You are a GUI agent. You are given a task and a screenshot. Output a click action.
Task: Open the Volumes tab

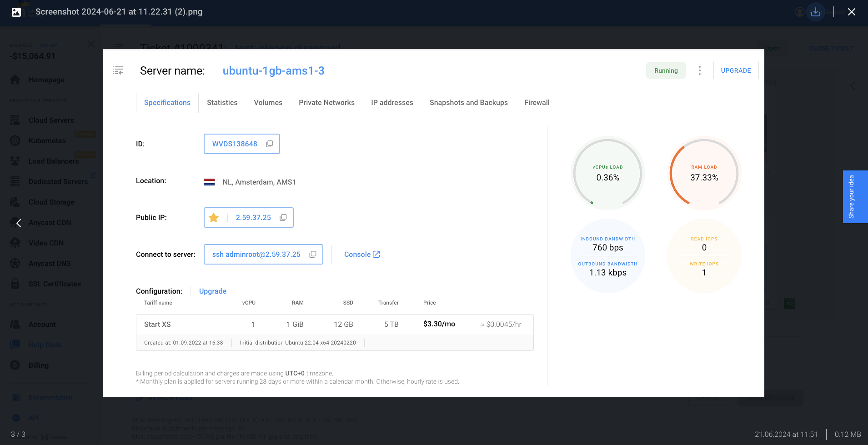(268, 103)
